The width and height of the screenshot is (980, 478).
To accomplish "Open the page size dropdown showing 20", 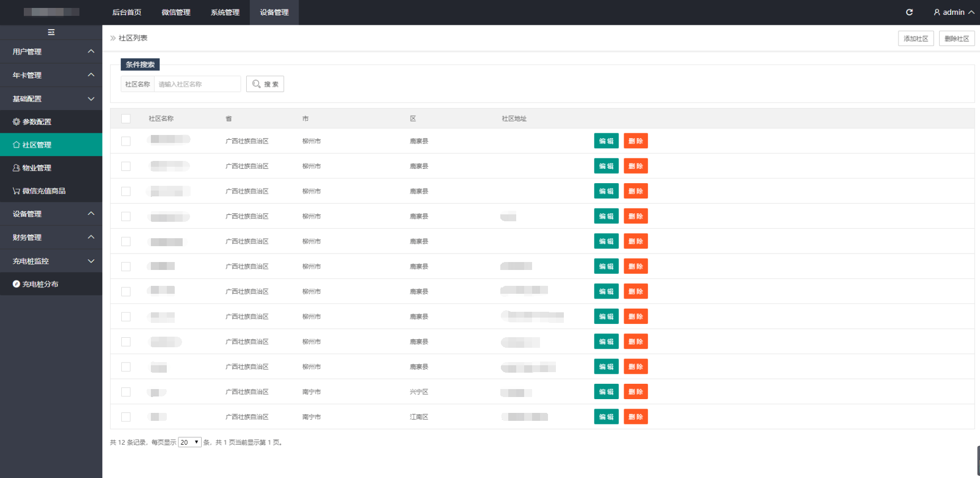I will [x=190, y=443].
